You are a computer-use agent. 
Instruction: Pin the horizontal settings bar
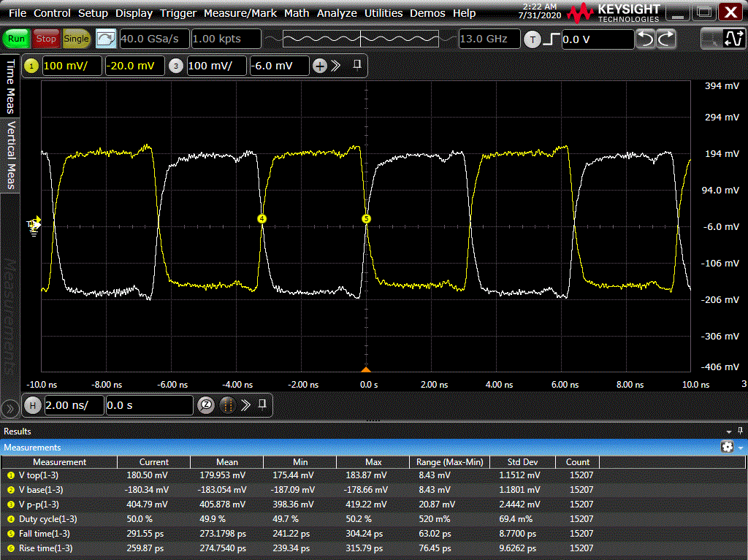[262, 404]
